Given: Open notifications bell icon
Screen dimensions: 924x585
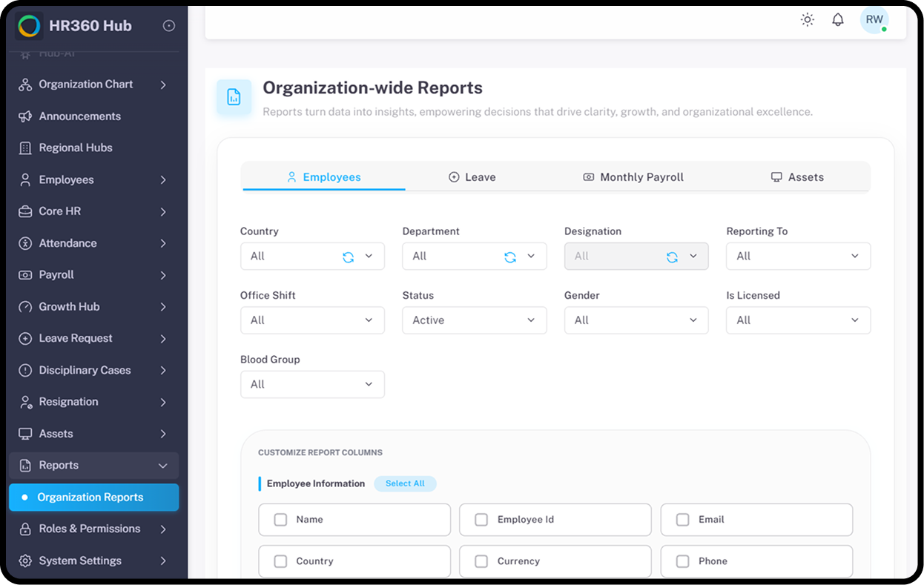Looking at the screenshot, I should 838,20.
